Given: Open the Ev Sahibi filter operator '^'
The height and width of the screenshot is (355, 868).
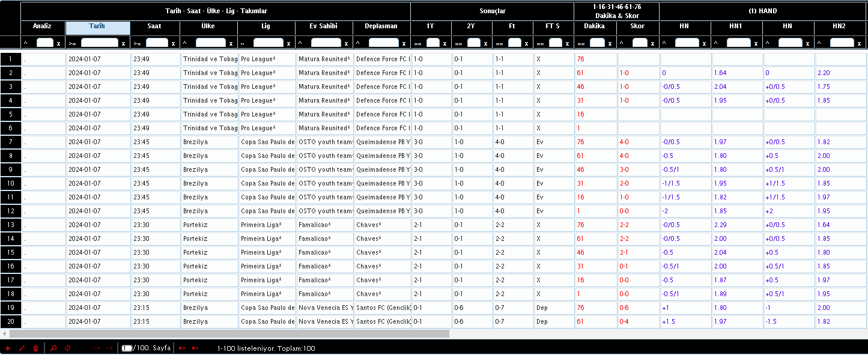Looking at the screenshot, I should (300, 43).
